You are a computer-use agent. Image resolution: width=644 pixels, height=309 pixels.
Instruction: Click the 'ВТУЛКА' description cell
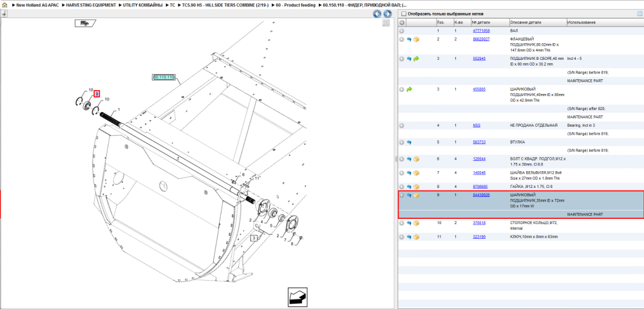518,142
